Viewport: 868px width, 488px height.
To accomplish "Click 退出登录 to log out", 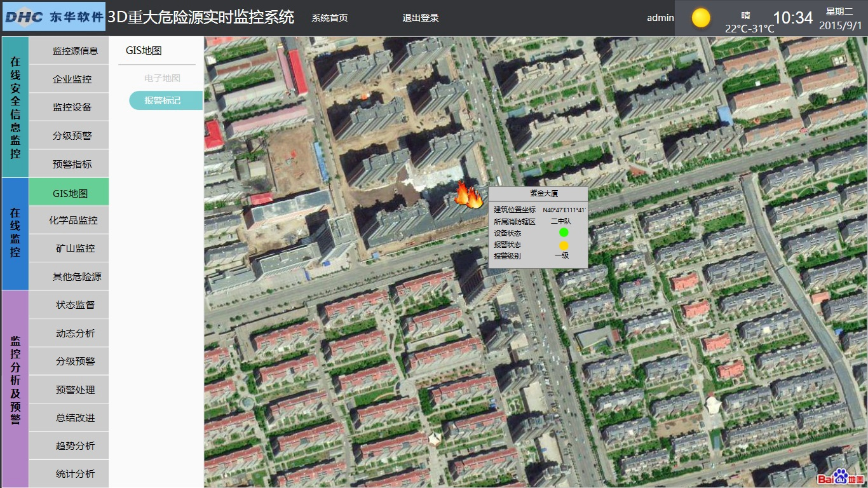I will tap(420, 18).
